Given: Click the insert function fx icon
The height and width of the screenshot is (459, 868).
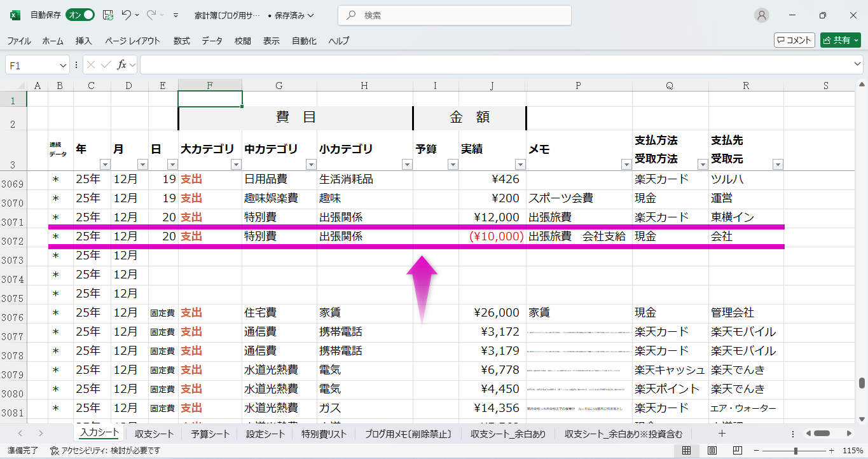Looking at the screenshot, I should [x=121, y=65].
